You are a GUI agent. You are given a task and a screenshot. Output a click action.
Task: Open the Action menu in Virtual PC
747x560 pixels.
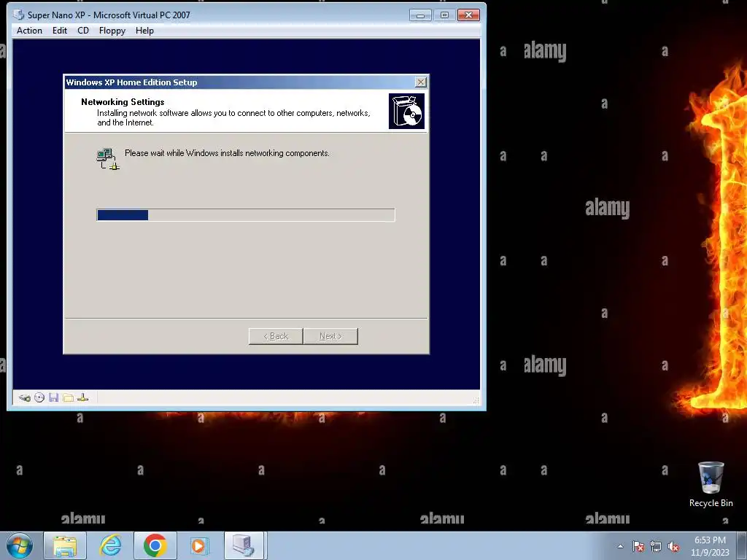[x=29, y=31]
